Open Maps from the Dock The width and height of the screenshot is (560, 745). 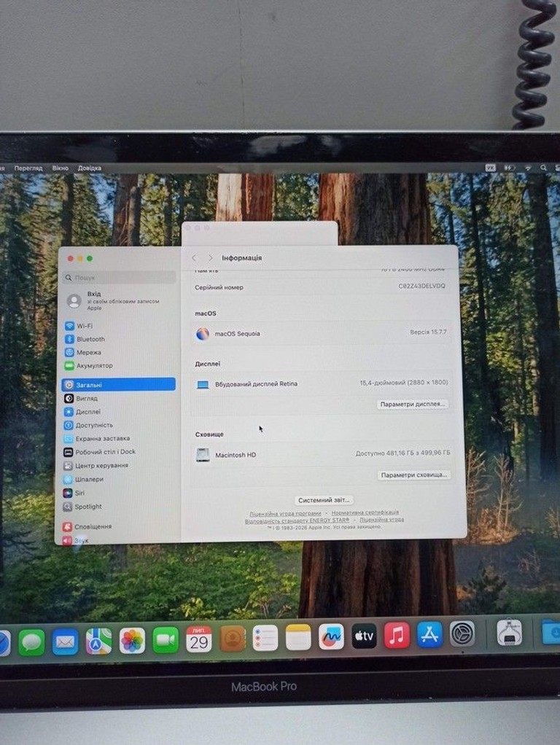(x=98, y=641)
